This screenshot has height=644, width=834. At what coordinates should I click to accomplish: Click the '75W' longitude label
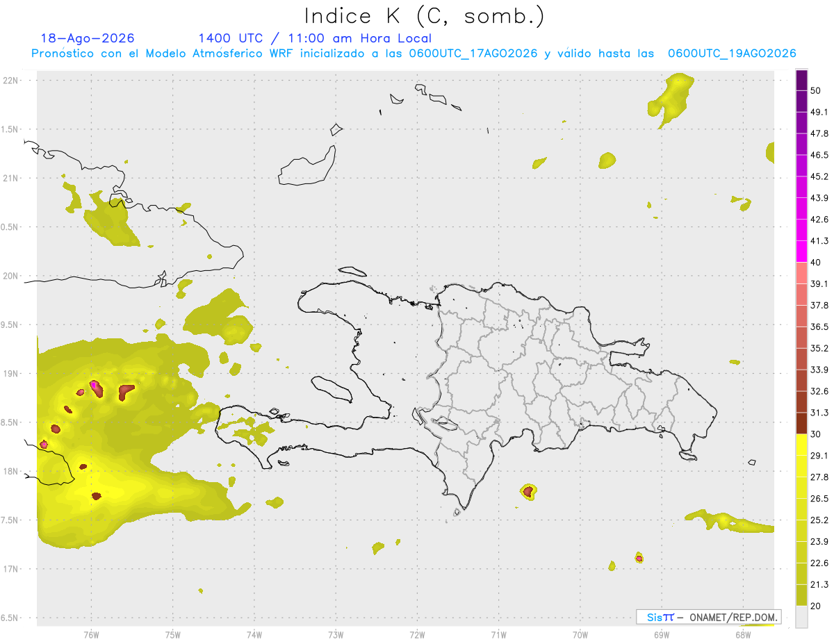click(172, 634)
